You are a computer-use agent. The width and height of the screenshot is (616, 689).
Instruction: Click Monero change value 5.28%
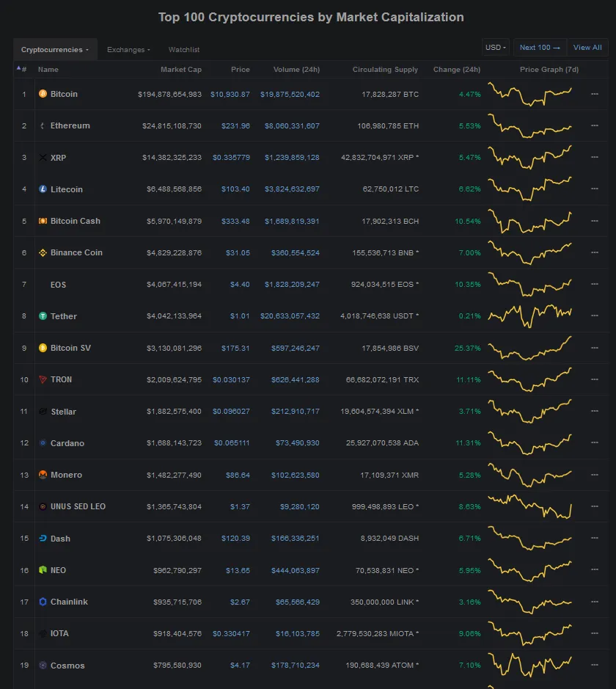coord(470,475)
